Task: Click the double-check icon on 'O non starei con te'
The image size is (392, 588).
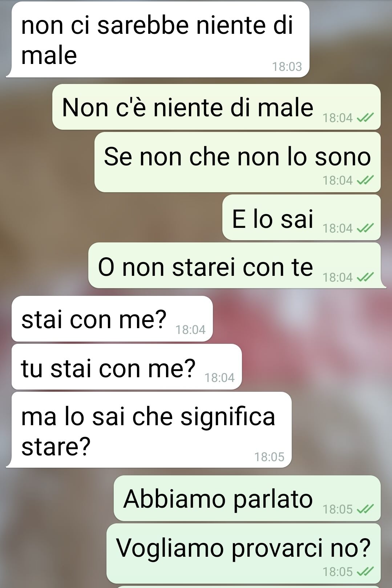Action: (365, 277)
